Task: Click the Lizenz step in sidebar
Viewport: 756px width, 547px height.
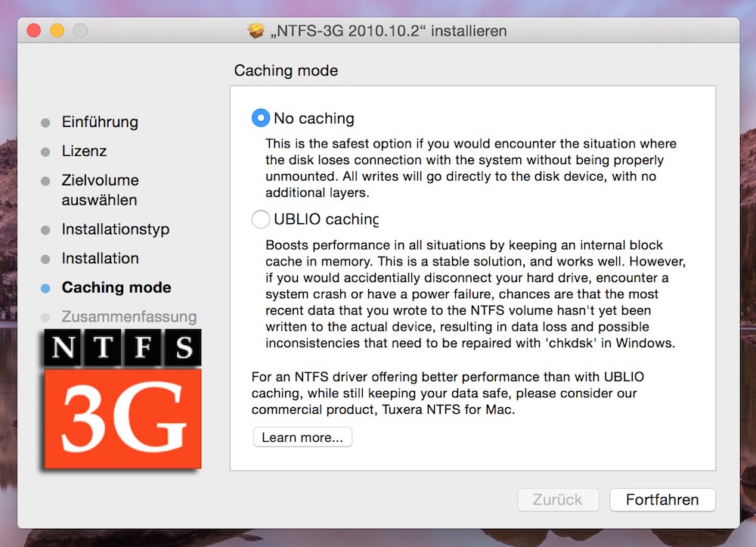Action: point(84,151)
